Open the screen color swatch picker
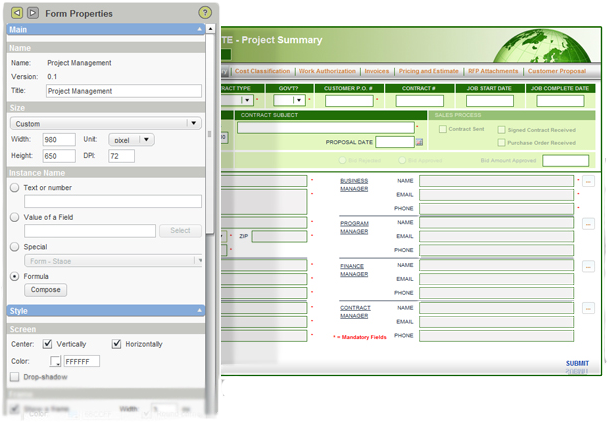This screenshot has height=422, width=608. pyautogui.click(x=55, y=361)
